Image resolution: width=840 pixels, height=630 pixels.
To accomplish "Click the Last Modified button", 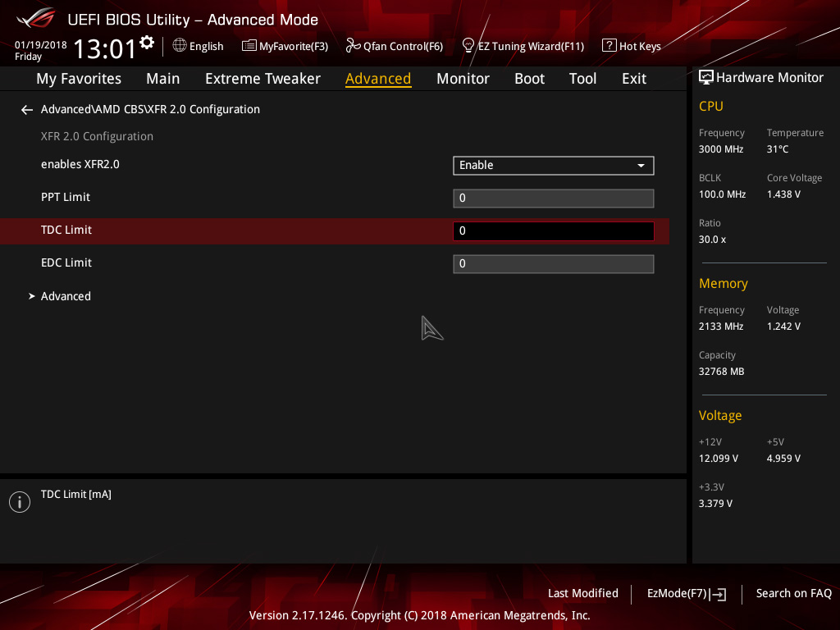I will [583, 594].
